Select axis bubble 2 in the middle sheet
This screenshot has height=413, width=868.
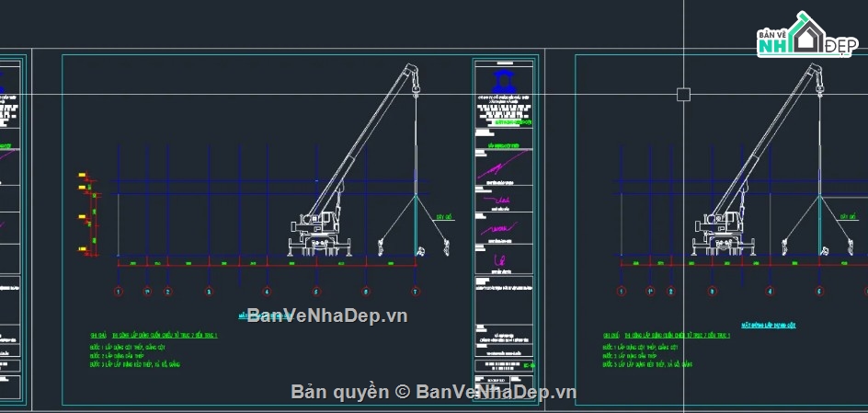(x=167, y=292)
